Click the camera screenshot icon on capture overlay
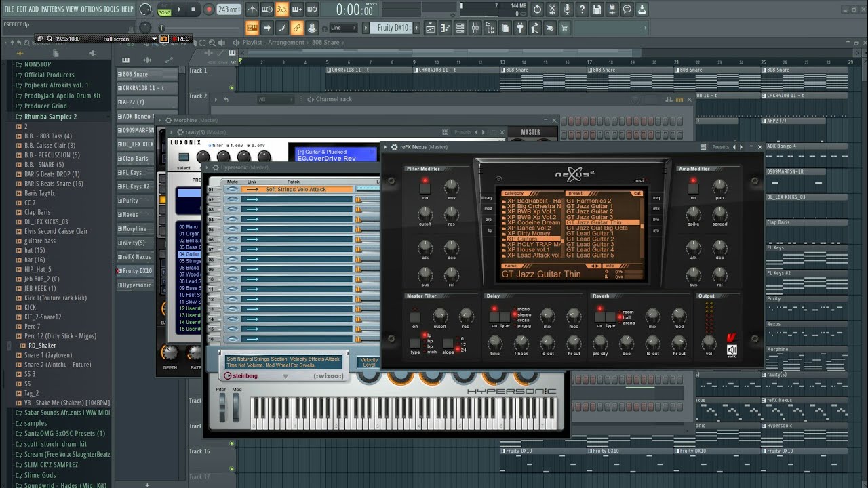Viewport: 868px width, 488px height. coord(163,39)
